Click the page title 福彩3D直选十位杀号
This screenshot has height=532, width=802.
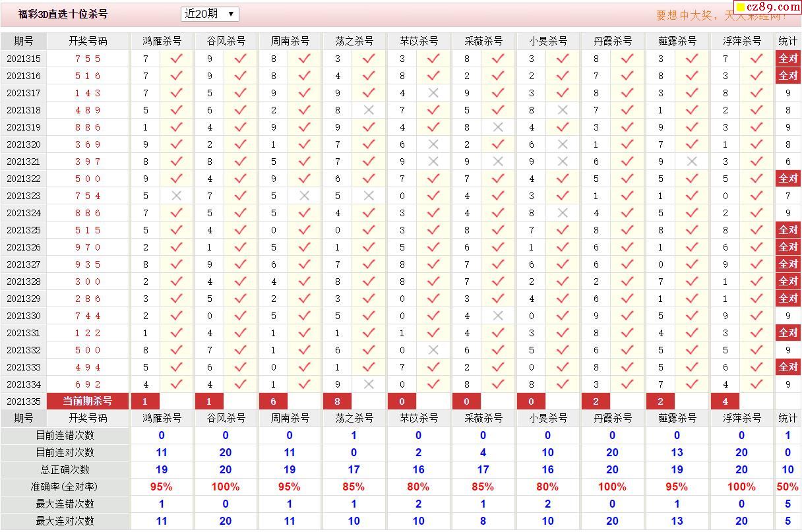click(x=63, y=14)
